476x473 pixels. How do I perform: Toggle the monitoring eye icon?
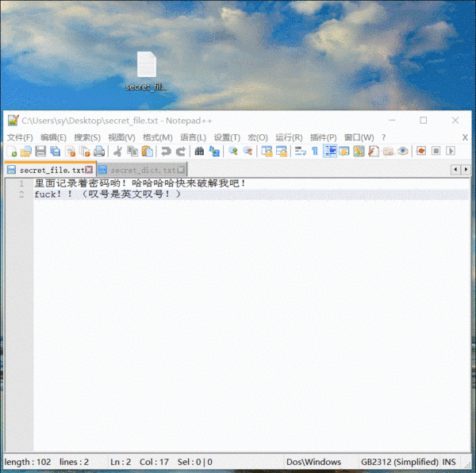(x=403, y=151)
